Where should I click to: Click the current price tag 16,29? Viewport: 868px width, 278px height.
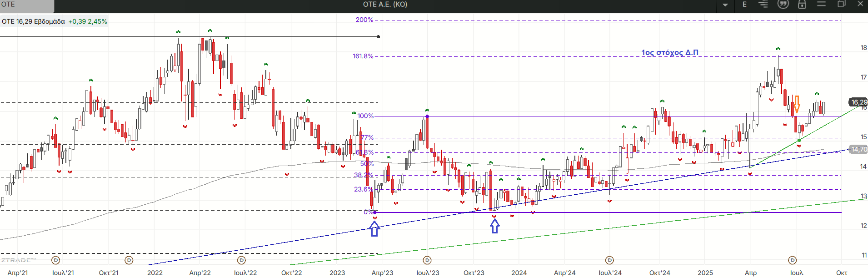coord(858,102)
